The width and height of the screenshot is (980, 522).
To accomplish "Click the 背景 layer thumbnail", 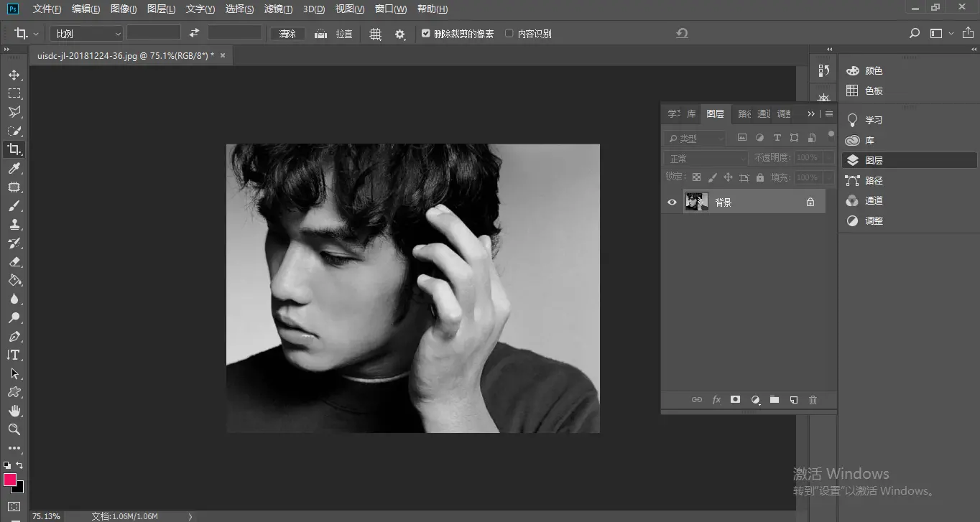I will [696, 202].
